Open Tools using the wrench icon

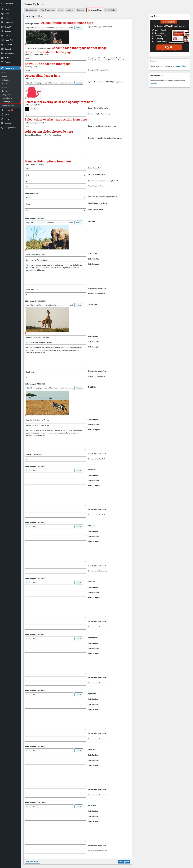(x=2, y=119)
